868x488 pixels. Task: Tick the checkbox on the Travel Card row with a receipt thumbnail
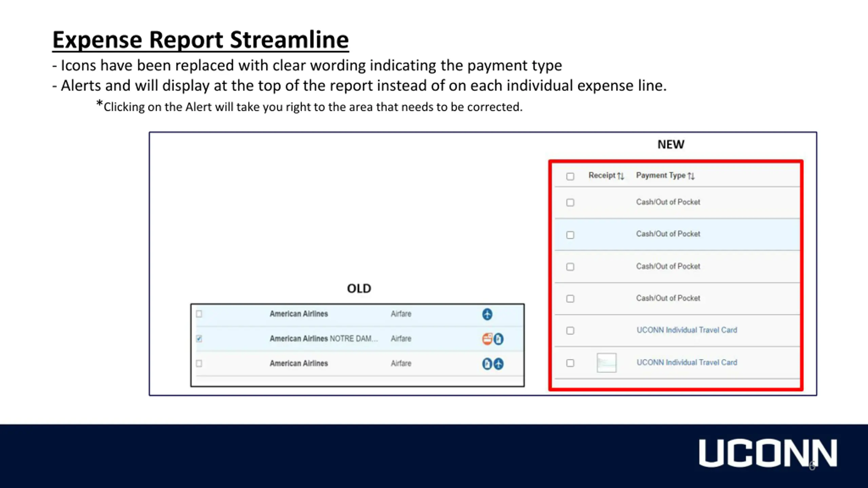click(570, 363)
